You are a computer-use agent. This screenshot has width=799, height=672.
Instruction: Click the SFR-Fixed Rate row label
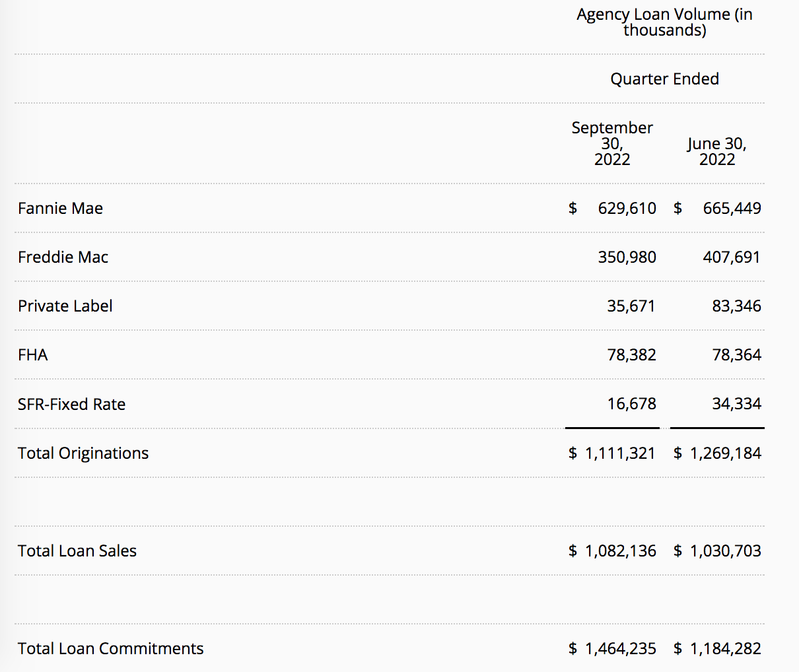coord(71,404)
